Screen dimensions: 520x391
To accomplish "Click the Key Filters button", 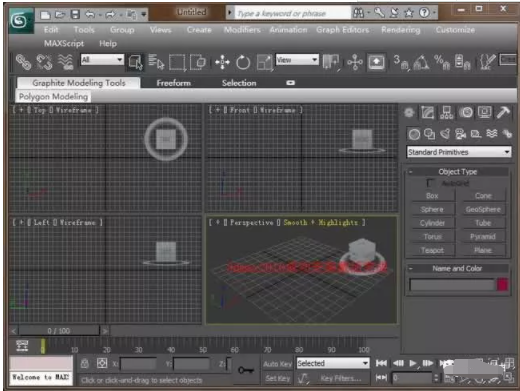I will (341, 378).
